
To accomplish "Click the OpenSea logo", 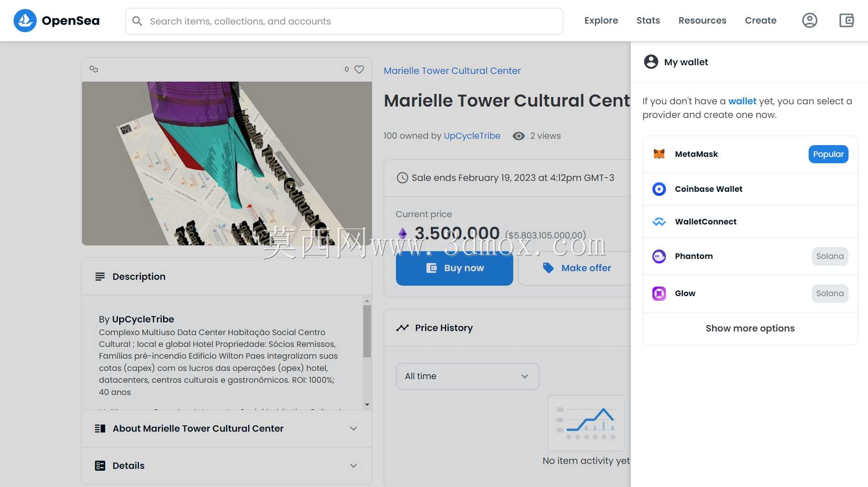I will 57,20.
